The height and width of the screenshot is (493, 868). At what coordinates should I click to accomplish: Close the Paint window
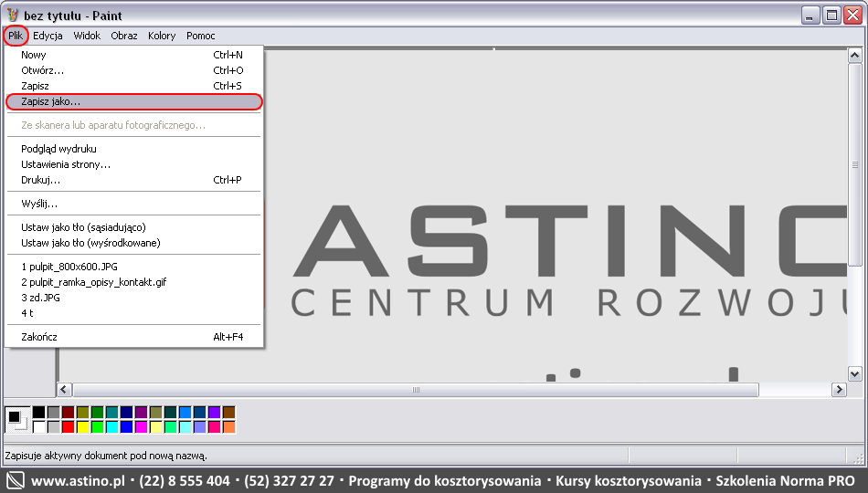click(x=852, y=16)
